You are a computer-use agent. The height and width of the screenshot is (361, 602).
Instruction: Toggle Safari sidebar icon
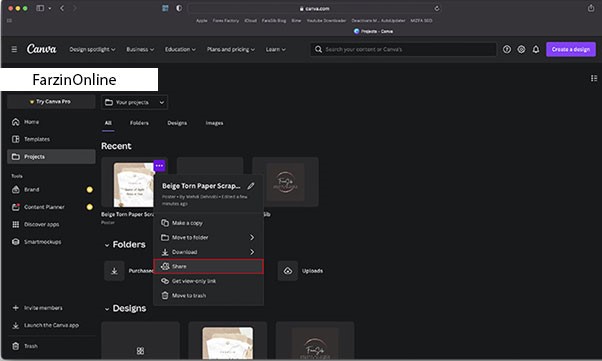pyautogui.click(x=40, y=8)
